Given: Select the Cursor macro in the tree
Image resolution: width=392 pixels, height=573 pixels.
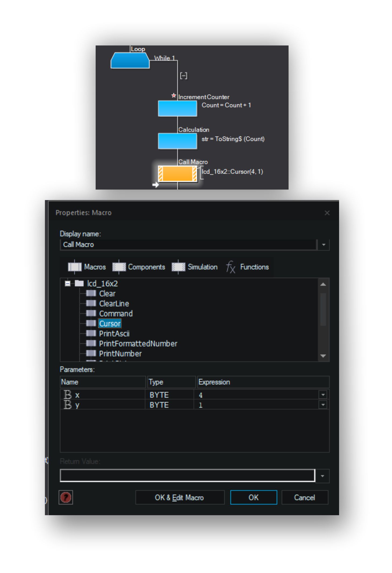Looking at the screenshot, I should [110, 323].
